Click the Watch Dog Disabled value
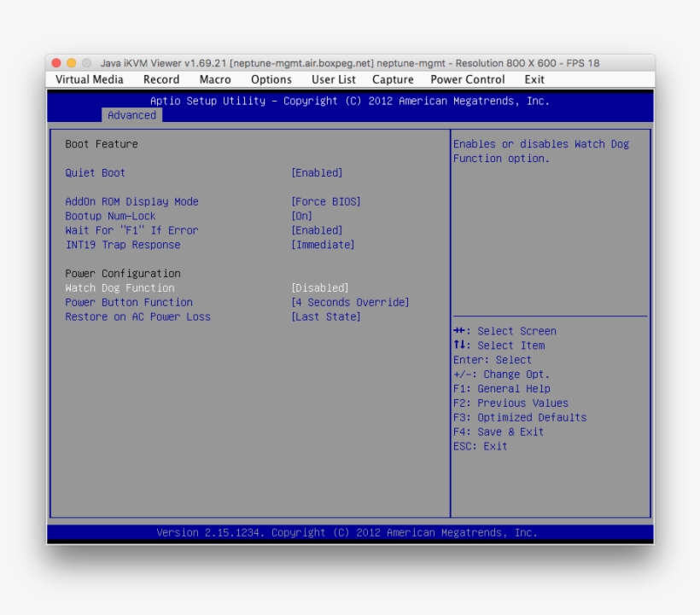The width and height of the screenshot is (700, 615). tap(320, 288)
